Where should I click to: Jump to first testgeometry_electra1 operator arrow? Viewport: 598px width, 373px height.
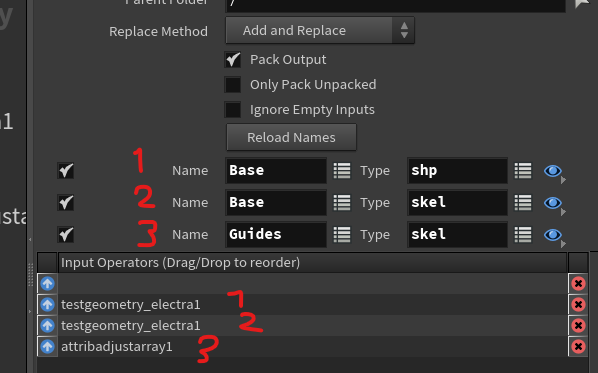coord(47,305)
